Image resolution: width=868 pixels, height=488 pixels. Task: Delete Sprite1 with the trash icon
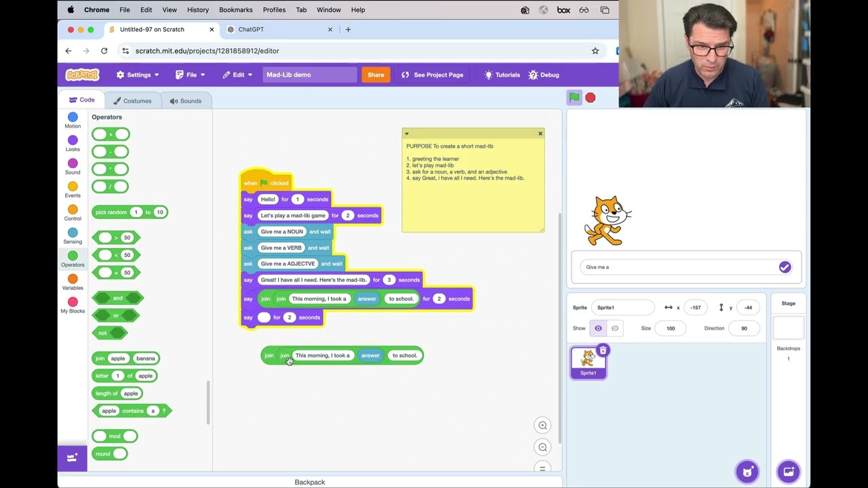(x=603, y=350)
